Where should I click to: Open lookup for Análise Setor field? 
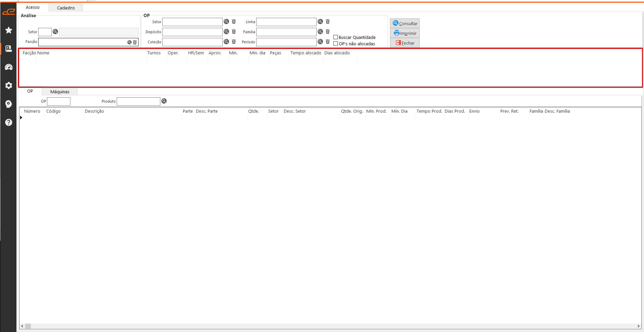click(x=55, y=32)
